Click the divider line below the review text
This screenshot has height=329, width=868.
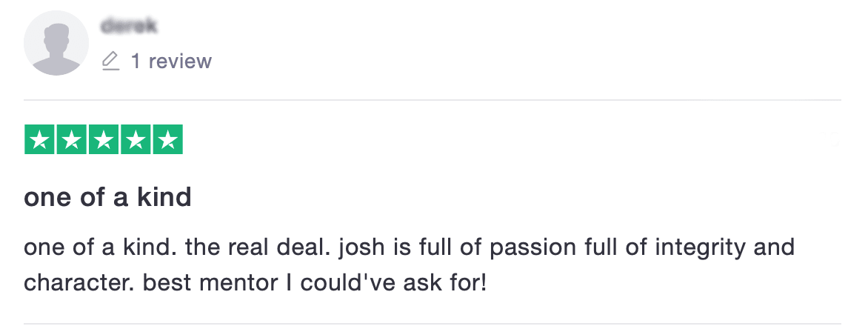(x=433, y=324)
